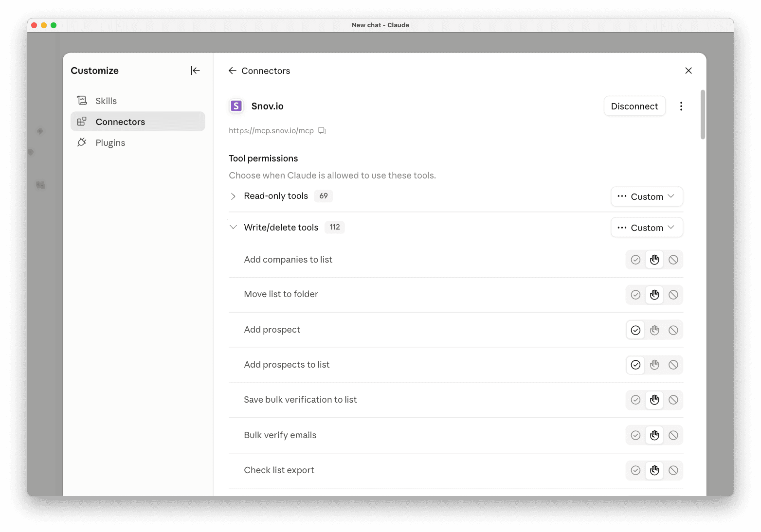
Task: Always allow Move list to folder
Action: [635, 295]
